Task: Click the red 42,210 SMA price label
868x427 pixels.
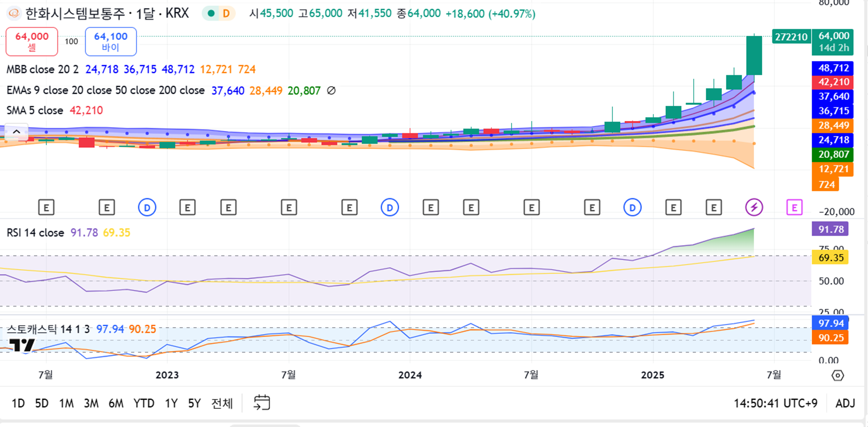Action: pos(833,82)
